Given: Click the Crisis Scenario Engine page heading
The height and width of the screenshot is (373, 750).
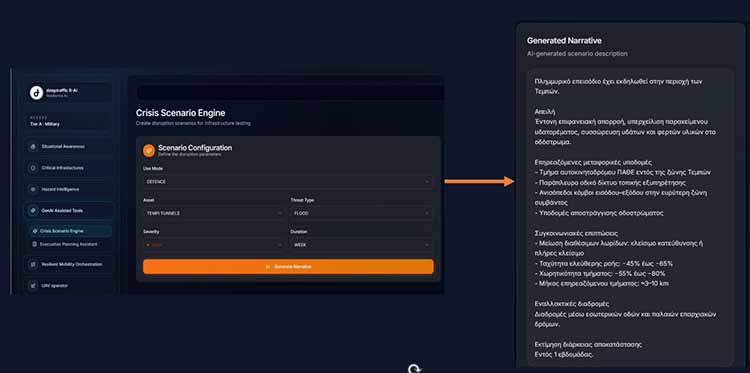Looking at the screenshot, I should (x=180, y=113).
